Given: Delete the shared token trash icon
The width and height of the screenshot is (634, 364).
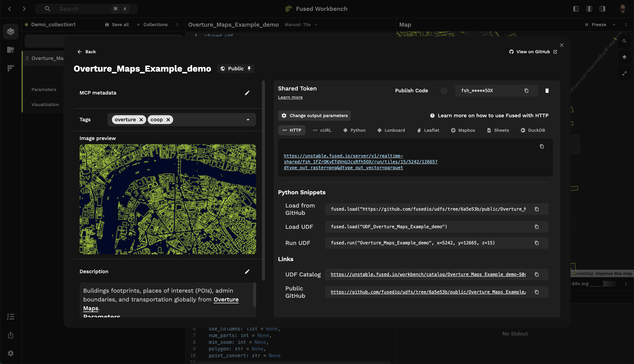Looking at the screenshot, I should coord(547,90).
